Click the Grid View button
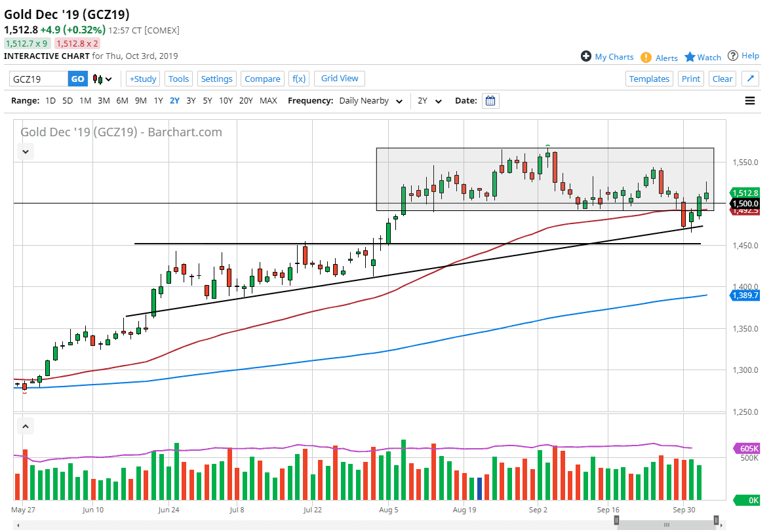 click(340, 79)
